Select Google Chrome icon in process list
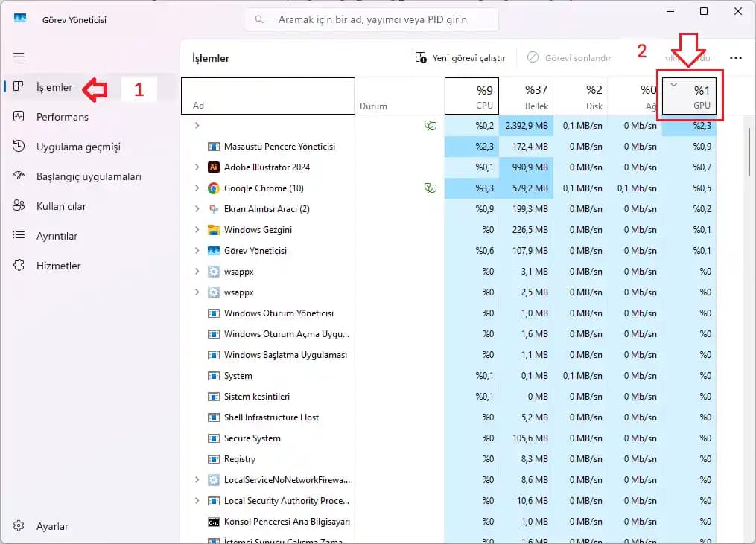 tap(214, 188)
